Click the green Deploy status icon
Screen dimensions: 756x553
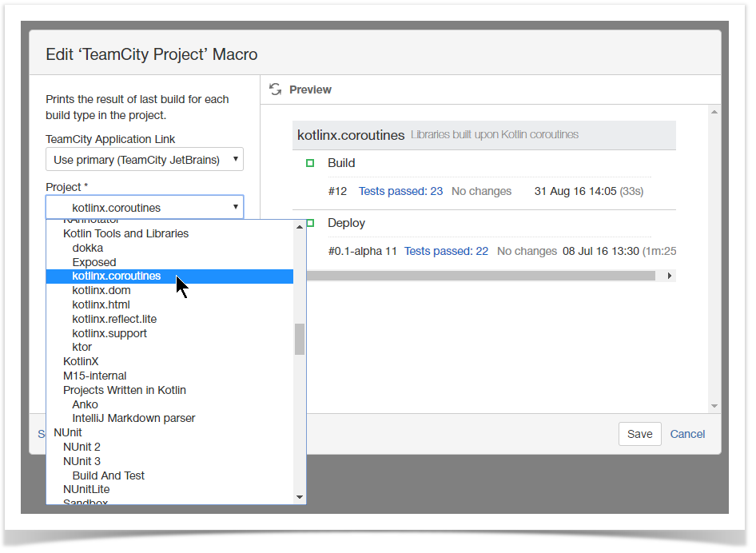point(310,223)
